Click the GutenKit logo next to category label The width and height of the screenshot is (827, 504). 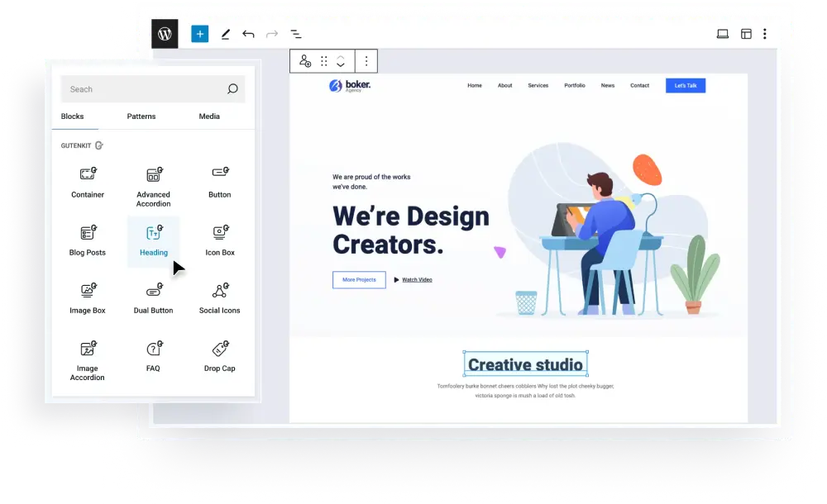pyautogui.click(x=98, y=145)
